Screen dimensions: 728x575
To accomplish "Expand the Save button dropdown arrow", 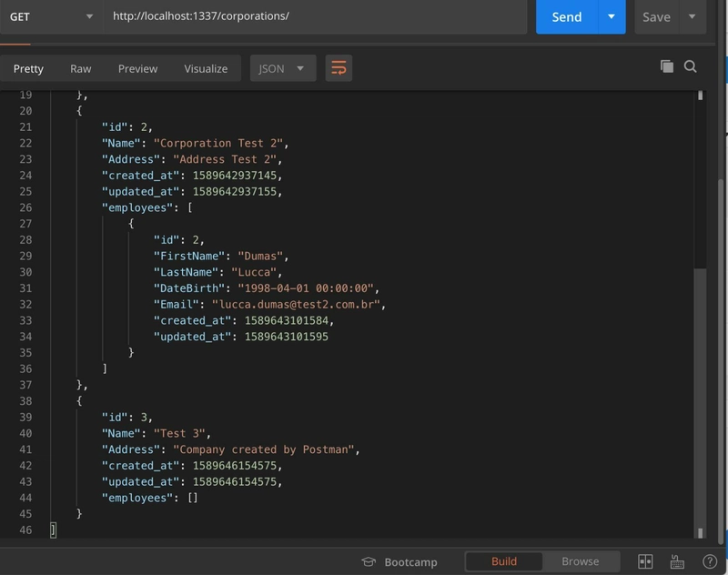I will (692, 16).
